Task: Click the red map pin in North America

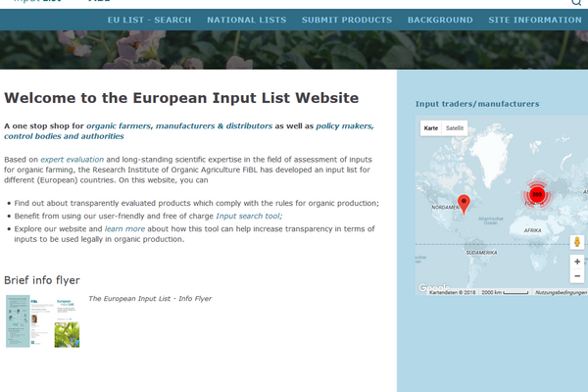Action: pos(464,205)
